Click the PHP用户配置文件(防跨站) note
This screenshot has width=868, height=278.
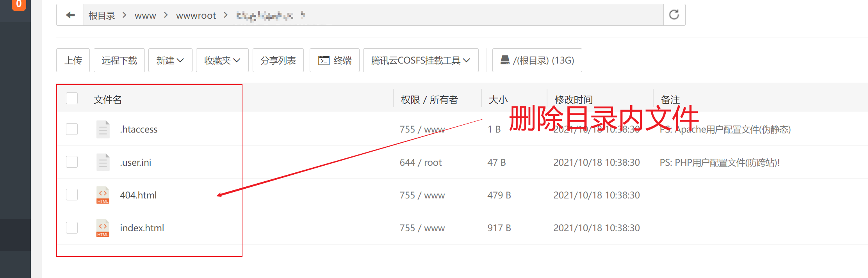720,162
